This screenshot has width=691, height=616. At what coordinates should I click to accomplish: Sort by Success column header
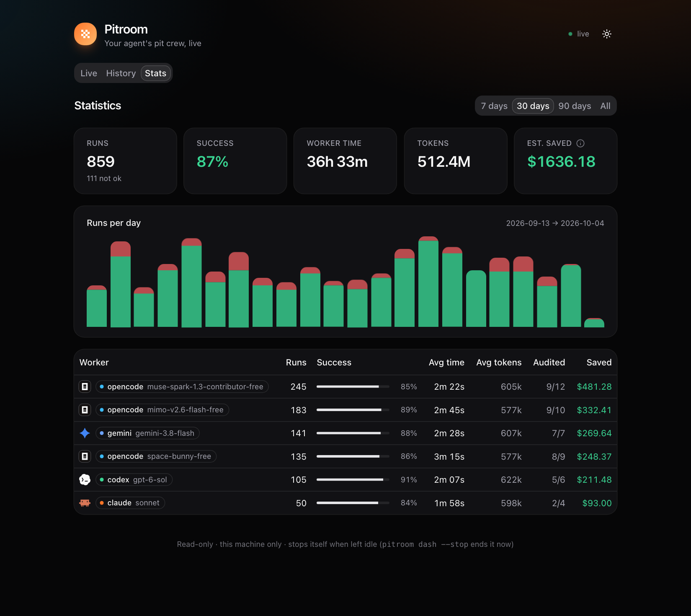[334, 362]
